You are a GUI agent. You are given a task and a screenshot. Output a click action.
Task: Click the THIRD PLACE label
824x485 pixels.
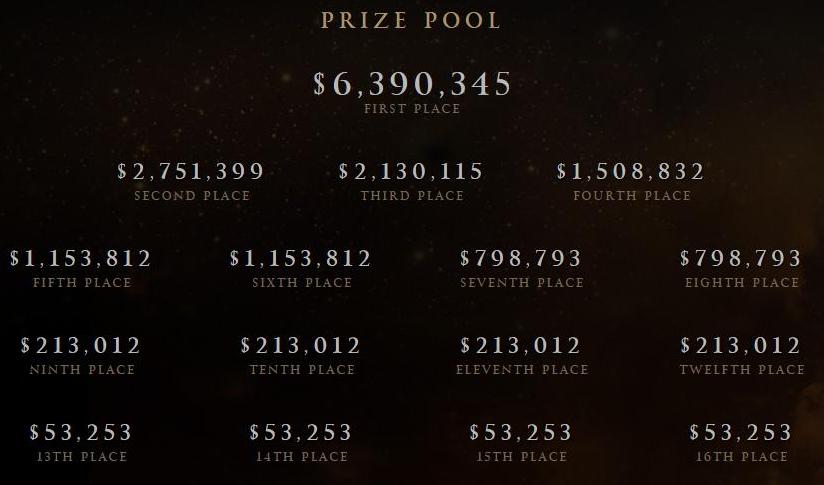412,195
